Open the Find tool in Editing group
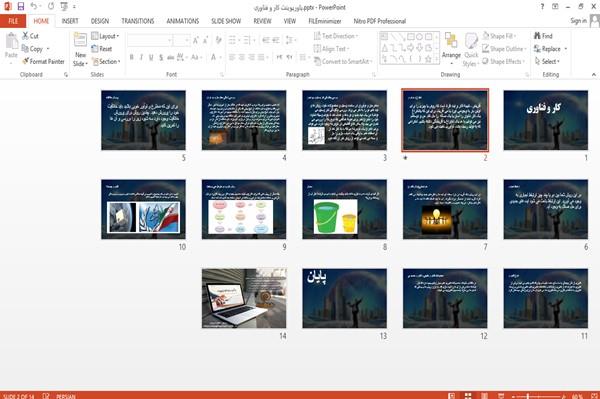 click(x=543, y=36)
